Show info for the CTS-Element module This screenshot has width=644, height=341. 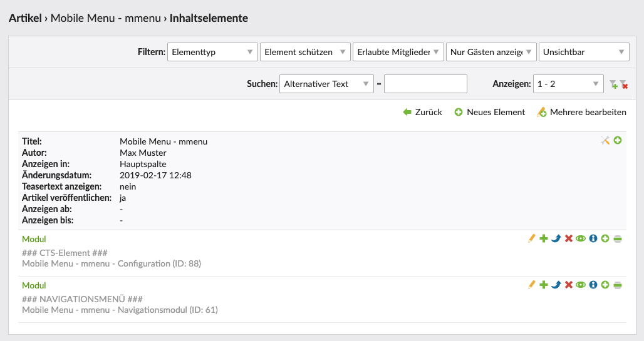pyautogui.click(x=593, y=238)
